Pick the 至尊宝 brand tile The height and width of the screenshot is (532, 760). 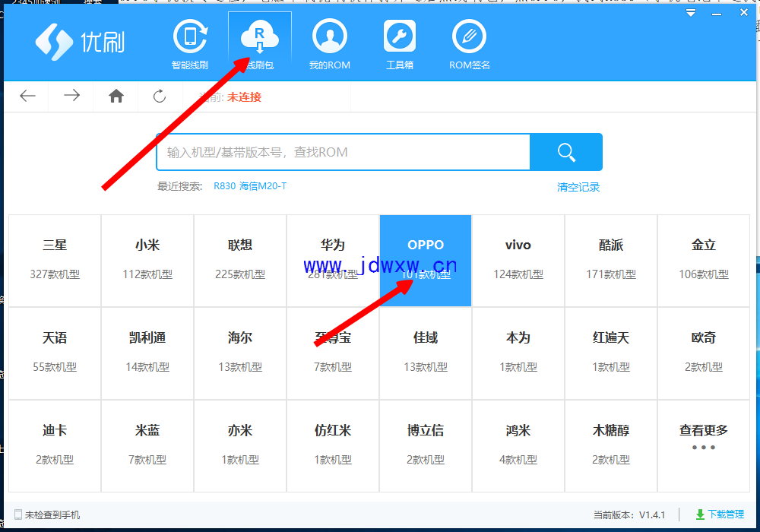click(x=333, y=353)
